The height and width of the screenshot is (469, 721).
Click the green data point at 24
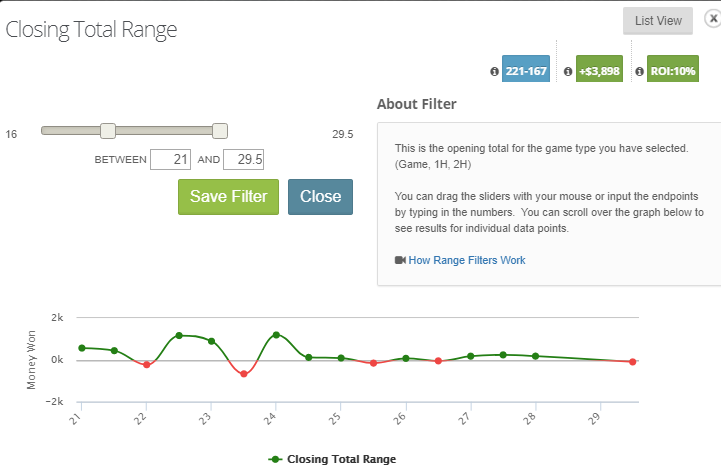(276, 335)
